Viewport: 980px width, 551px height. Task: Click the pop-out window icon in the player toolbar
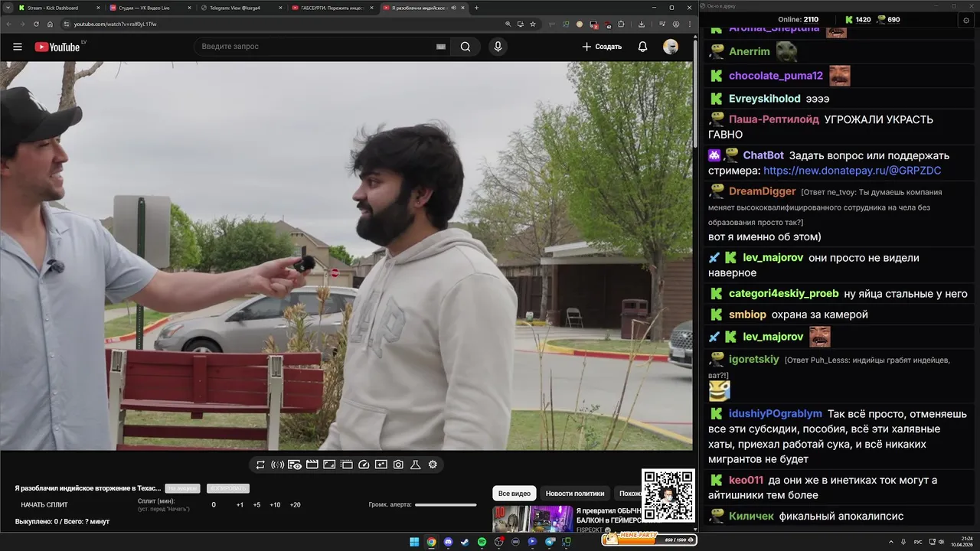point(346,465)
